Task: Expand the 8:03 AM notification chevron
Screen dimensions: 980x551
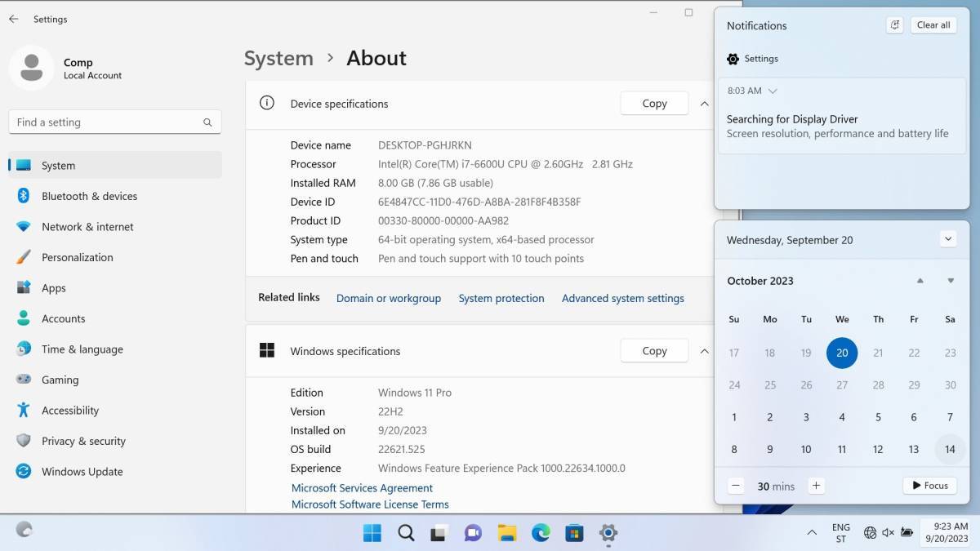Action: point(773,91)
